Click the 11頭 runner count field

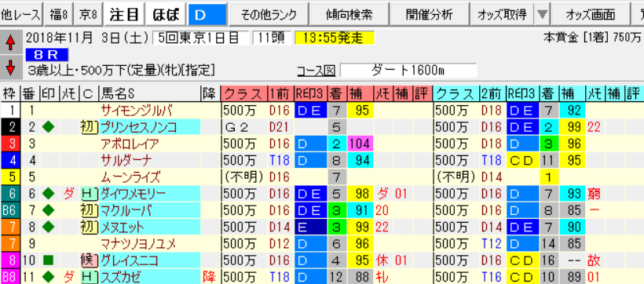tap(273, 38)
